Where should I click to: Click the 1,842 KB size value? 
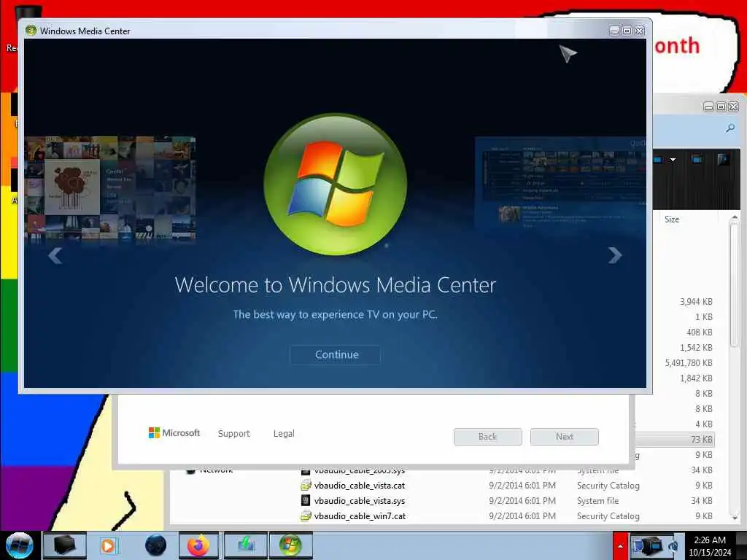696,378
